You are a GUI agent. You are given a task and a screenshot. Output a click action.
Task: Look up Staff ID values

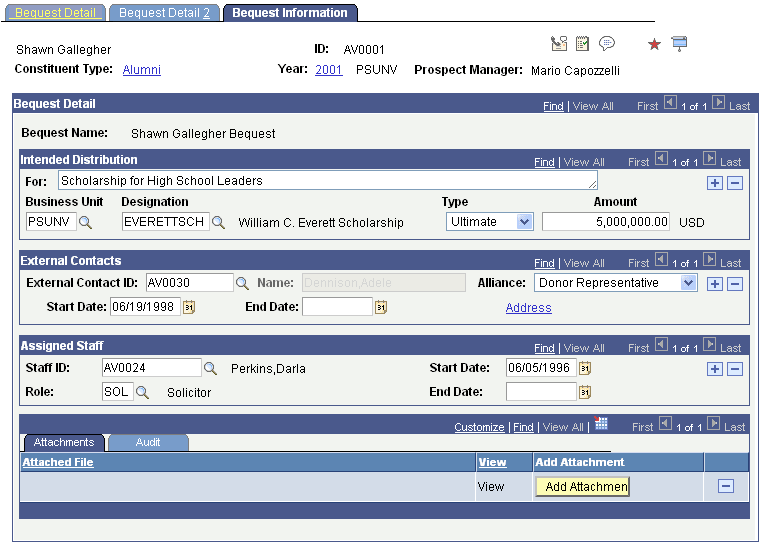pos(210,368)
